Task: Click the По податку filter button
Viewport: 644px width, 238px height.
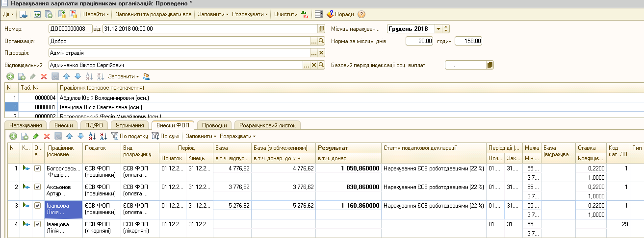Action: pyautogui.click(x=130, y=136)
